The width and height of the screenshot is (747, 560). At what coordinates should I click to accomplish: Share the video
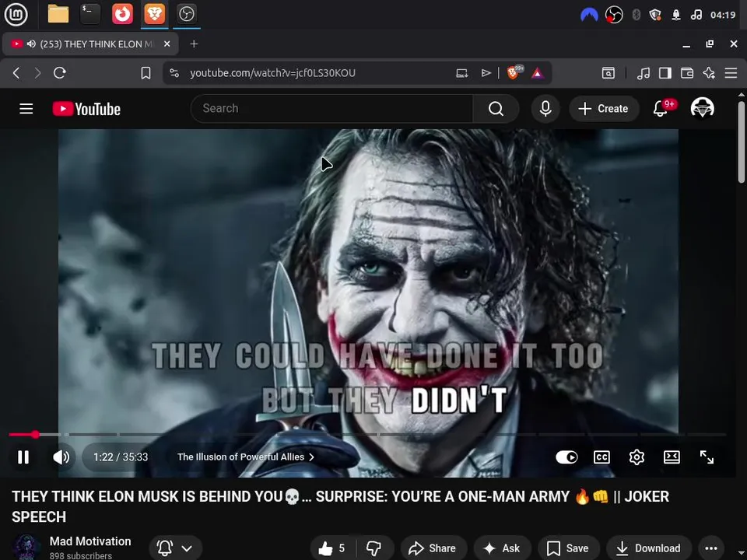pyautogui.click(x=433, y=548)
